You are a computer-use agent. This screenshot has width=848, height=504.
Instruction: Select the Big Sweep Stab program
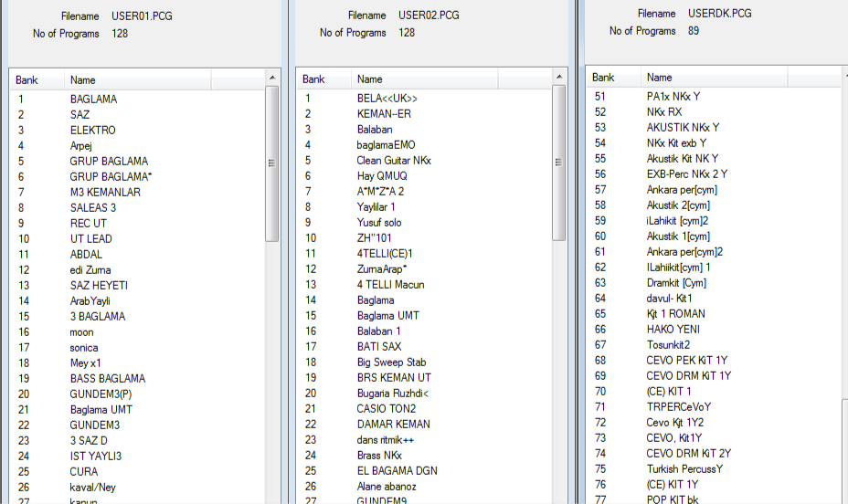point(391,362)
